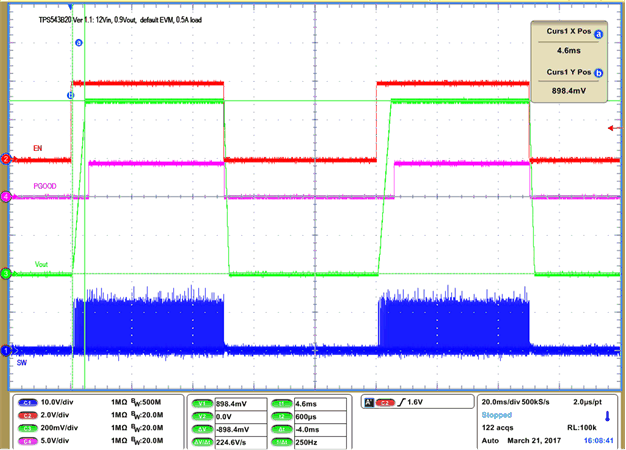Click the red EN waveform label

pyautogui.click(x=38, y=148)
